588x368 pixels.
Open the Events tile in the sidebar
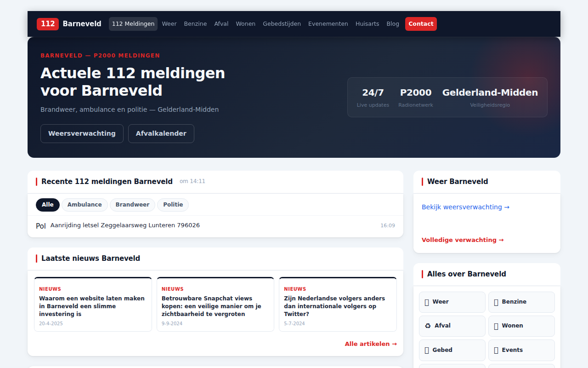[x=521, y=350]
